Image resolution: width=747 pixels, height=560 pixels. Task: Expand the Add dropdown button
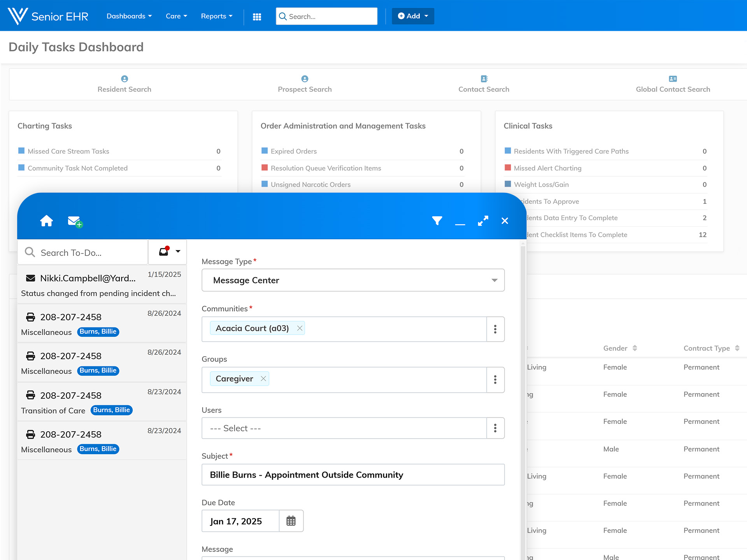(413, 16)
